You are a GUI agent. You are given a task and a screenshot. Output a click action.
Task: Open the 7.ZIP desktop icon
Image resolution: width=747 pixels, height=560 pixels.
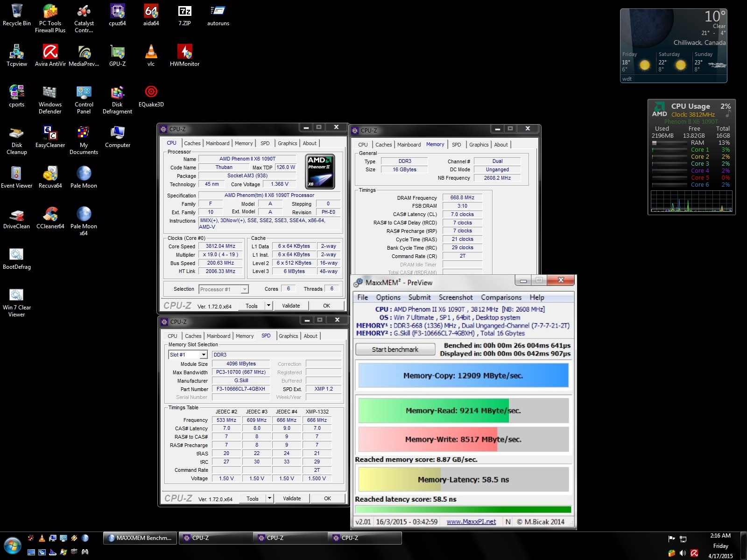pos(184,15)
